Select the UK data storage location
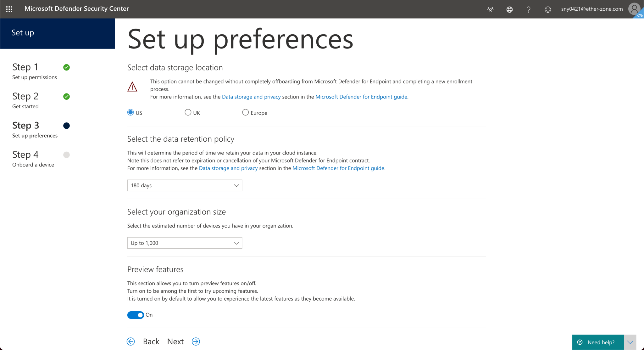This screenshot has height=350, width=644. 188,112
